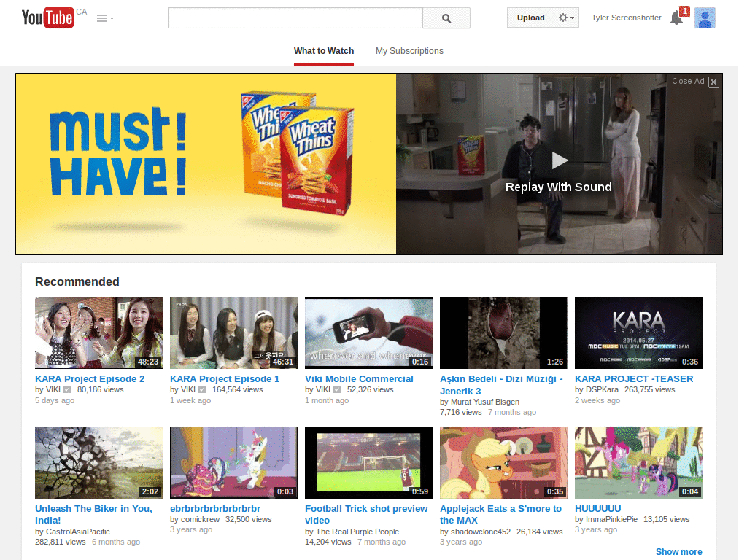
Task: Open HUUUUUU video thumbnail
Action: tap(638, 462)
